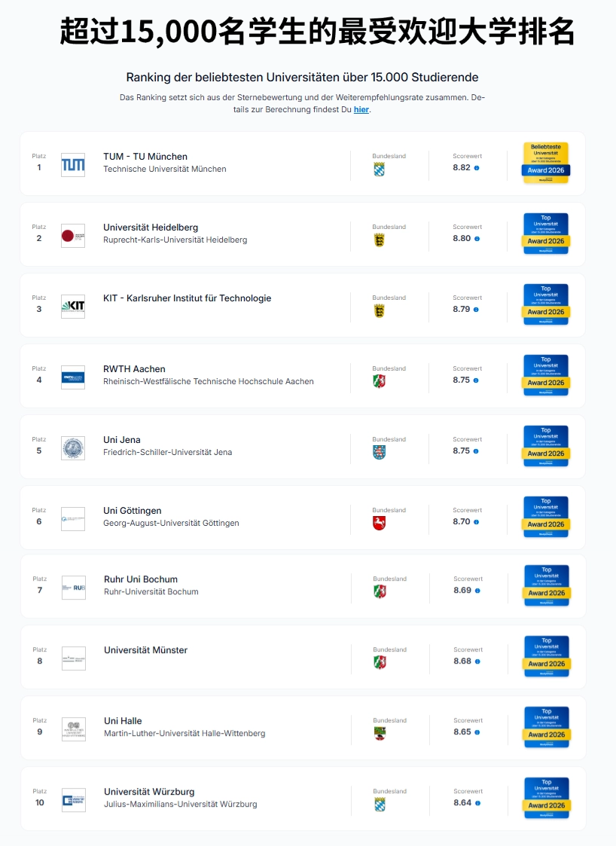Click info icon next to score 8.82
The height and width of the screenshot is (846, 616).
tap(476, 168)
